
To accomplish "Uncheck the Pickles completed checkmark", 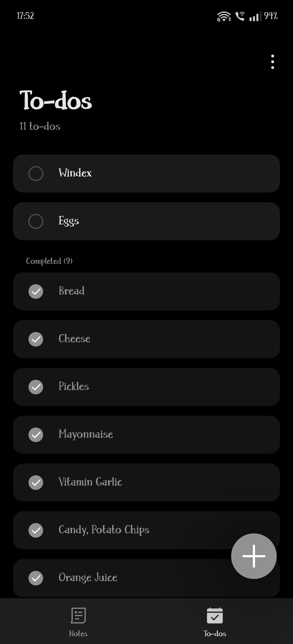I will pyautogui.click(x=36, y=387).
